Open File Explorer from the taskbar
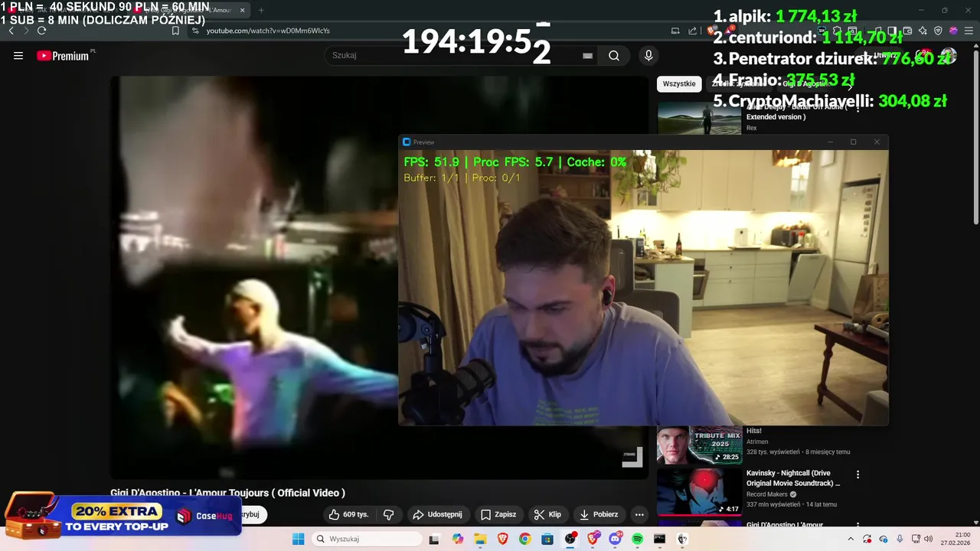The height and width of the screenshot is (551, 980). point(480,539)
